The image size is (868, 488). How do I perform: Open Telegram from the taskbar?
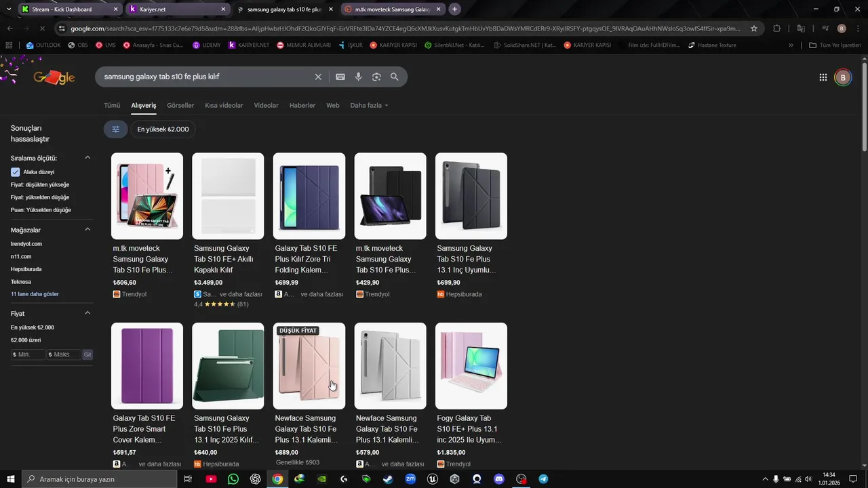click(x=543, y=479)
